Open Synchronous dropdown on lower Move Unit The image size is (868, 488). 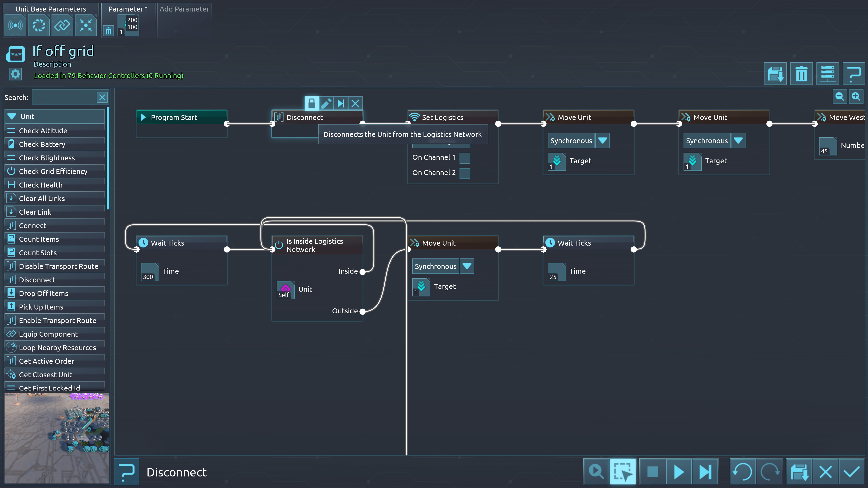(467, 266)
